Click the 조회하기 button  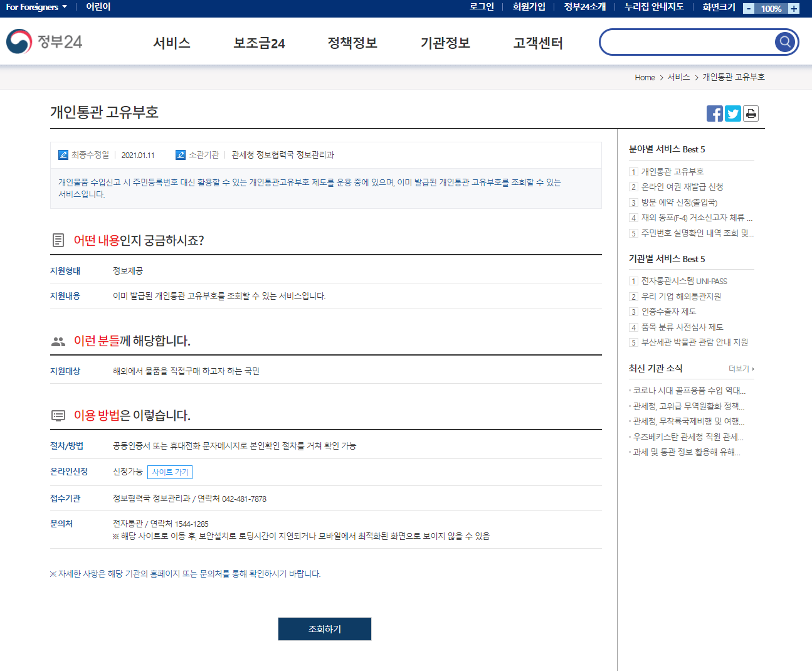pos(325,629)
